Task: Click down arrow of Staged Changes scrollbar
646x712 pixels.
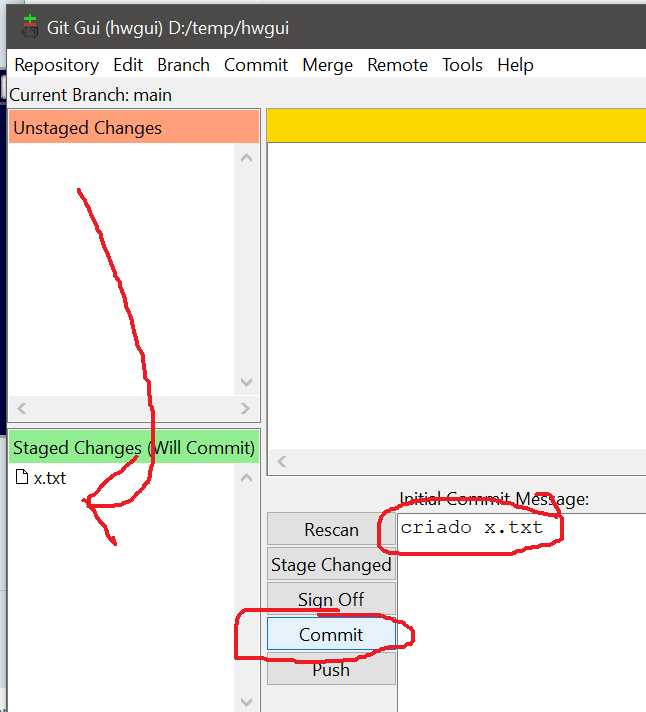Action: click(x=247, y=702)
